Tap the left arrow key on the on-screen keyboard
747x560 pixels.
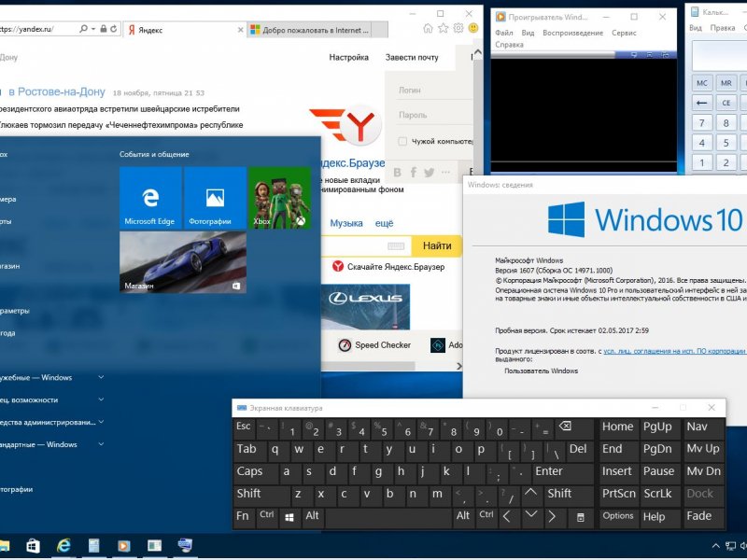click(x=508, y=517)
